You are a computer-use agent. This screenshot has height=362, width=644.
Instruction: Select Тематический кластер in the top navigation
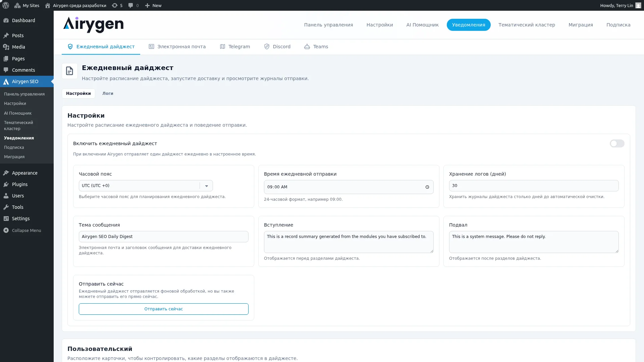[x=526, y=24]
